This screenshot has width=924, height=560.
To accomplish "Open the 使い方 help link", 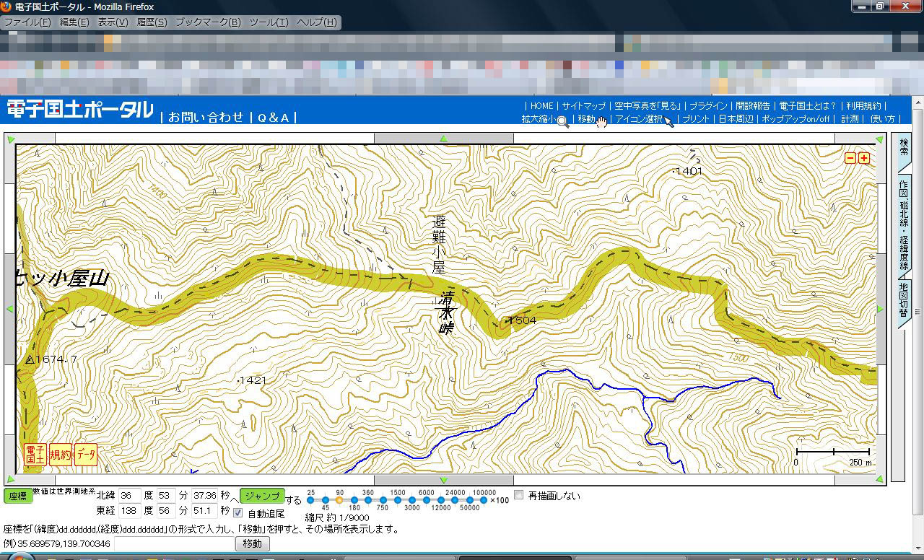I will tap(882, 119).
